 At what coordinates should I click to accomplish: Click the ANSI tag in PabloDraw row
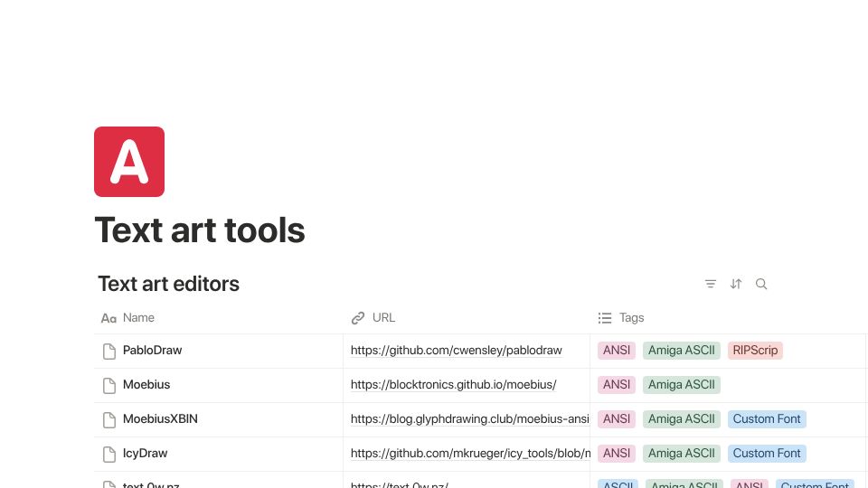(x=617, y=351)
